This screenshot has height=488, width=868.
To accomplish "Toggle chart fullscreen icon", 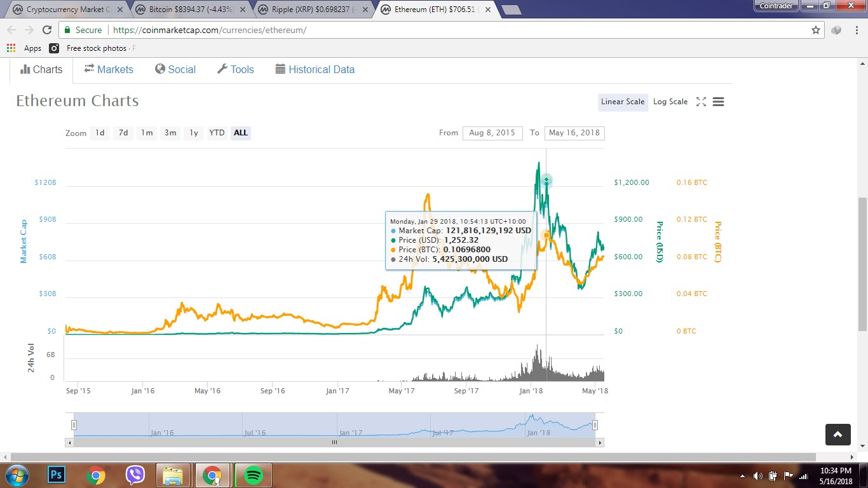I will coord(701,102).
